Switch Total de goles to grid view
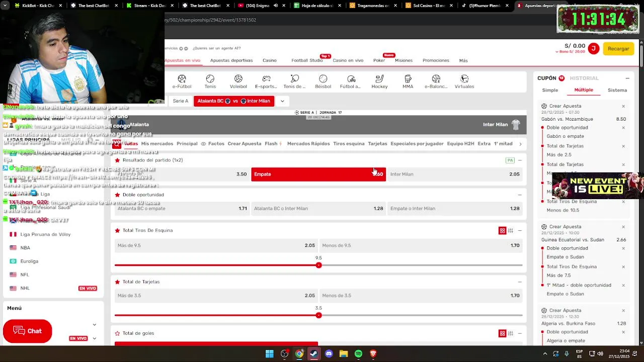 coord(502,333)
